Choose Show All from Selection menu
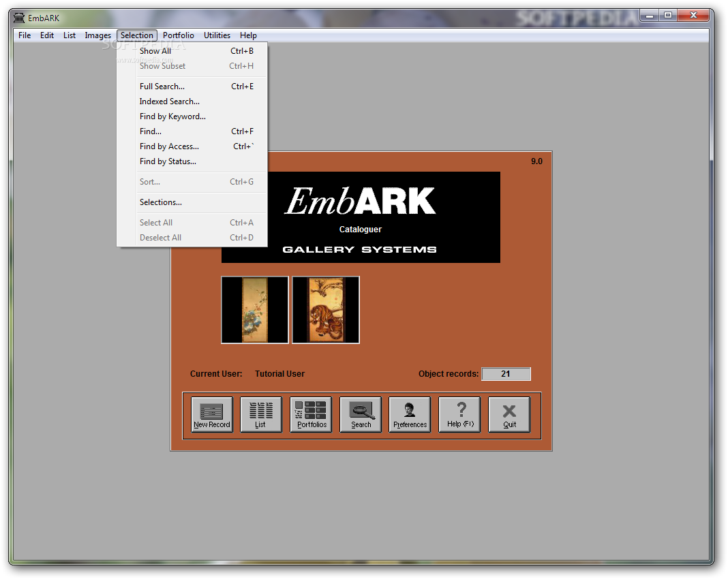The image size is (728, 579). [x=192, y=51]
